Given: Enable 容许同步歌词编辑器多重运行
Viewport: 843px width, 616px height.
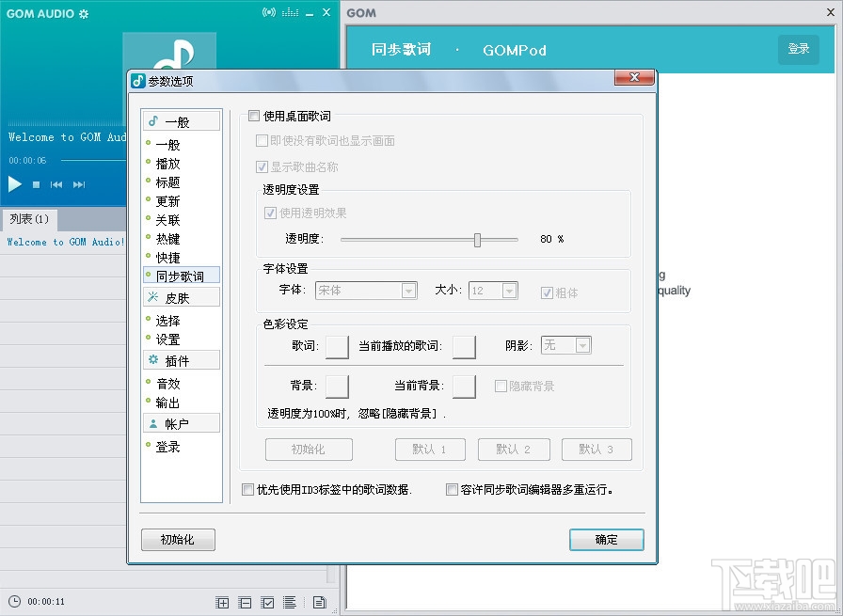Looking at the screenshot, I should pos(452,490).
